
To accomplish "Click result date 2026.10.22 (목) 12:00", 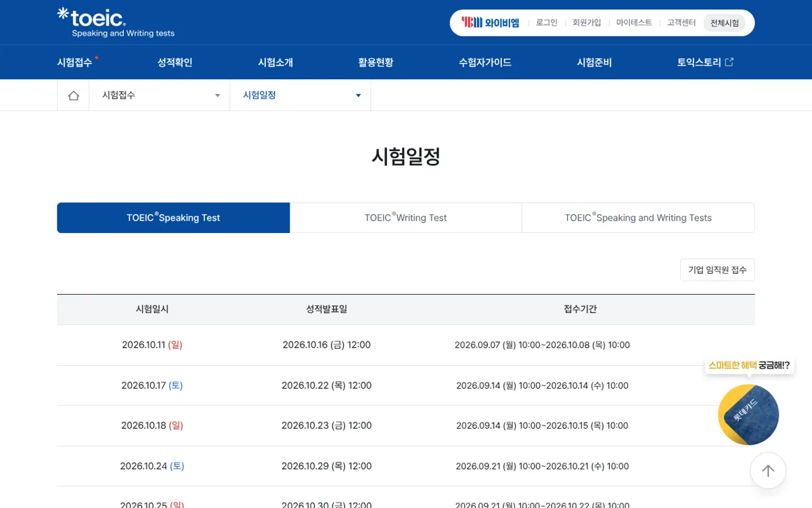I will (x=327, y=385).
